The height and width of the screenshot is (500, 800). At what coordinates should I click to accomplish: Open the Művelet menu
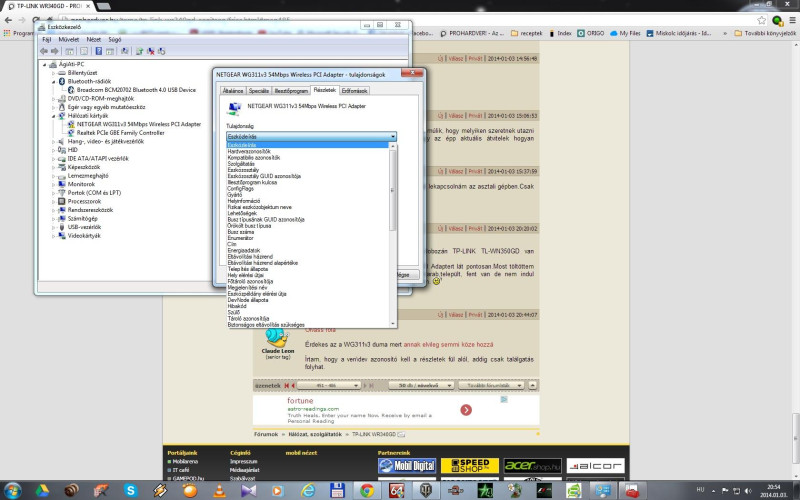(68, 39)
